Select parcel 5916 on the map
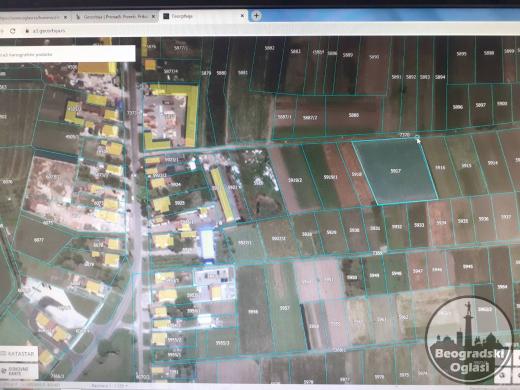Image resolution: width=520 pixels, height=390 pixels. point(440,168)
